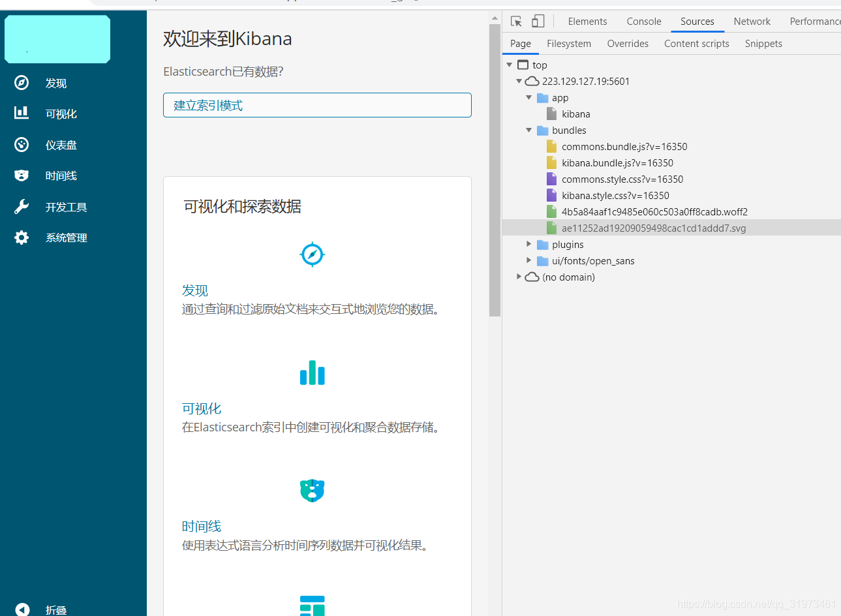
Task: Click the bundles folder icon
Action: pos(542,131)
